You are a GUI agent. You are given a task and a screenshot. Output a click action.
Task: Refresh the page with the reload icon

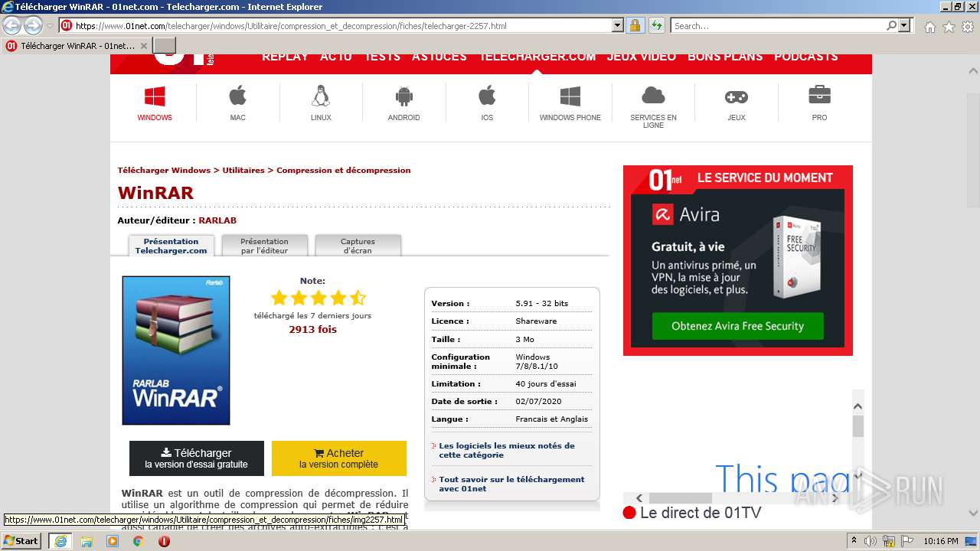click(656, 26)
